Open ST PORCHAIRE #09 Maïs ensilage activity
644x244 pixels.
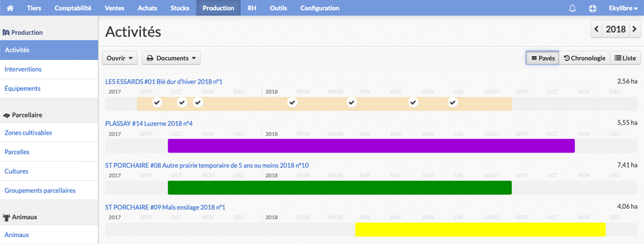pyautogui.click(x=166, y=207)
